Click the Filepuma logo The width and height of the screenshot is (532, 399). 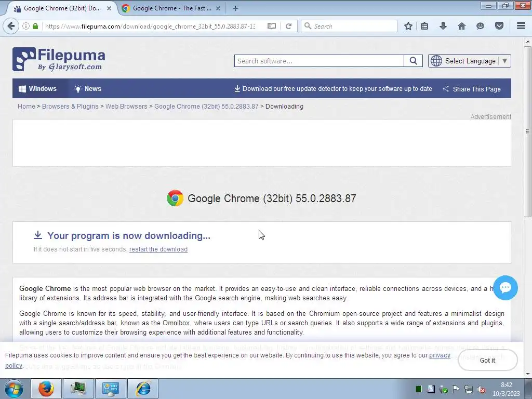[x=59, y=59]
